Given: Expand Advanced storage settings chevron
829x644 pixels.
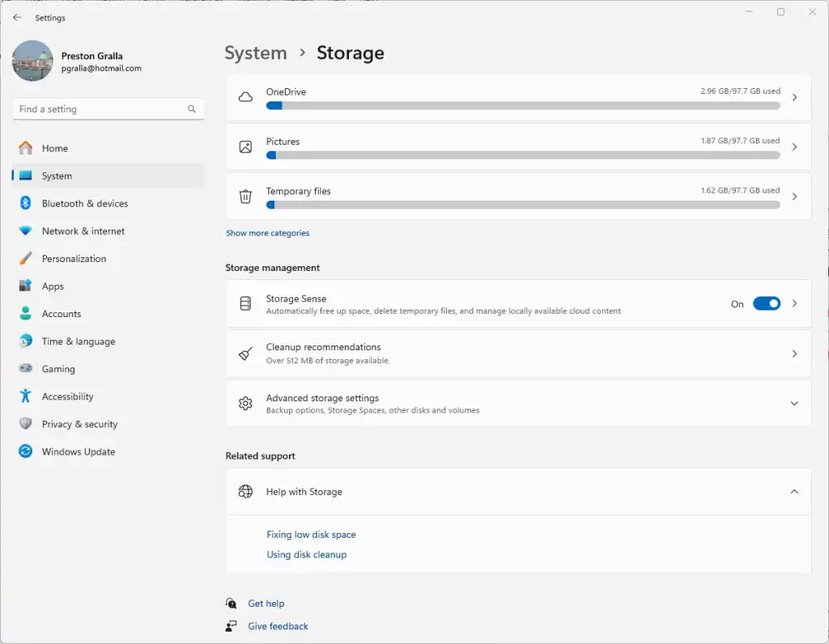Looking at the screenshot, I should (794, 403).
